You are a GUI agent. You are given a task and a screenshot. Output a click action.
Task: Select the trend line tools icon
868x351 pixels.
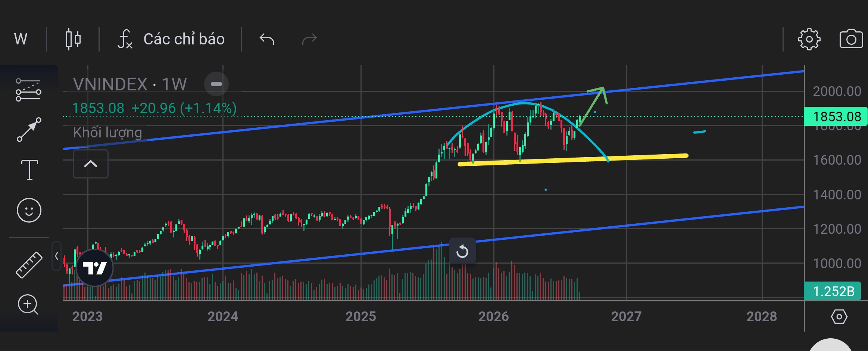tap(28, 90)
